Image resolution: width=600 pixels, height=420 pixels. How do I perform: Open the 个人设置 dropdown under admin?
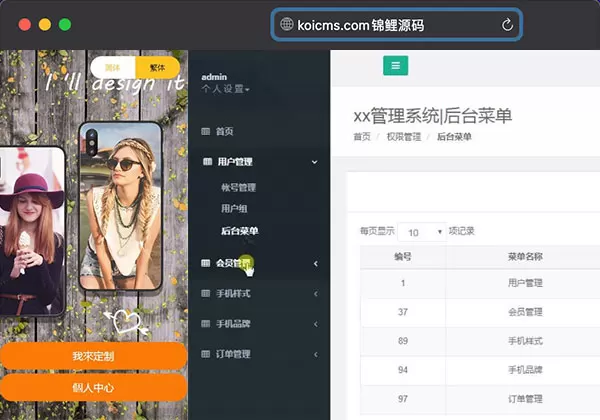pos(225,89)
